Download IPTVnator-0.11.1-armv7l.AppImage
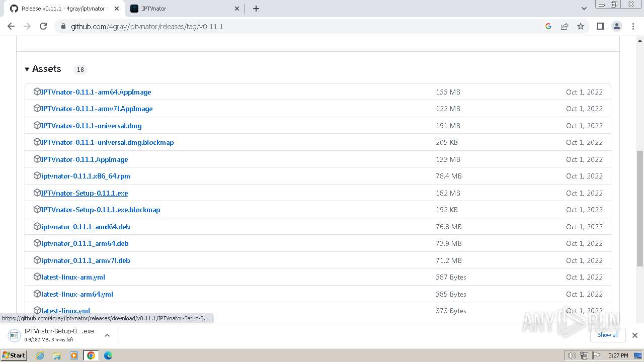The height and width of the screenshot is (362, 644). coord(97,109)
